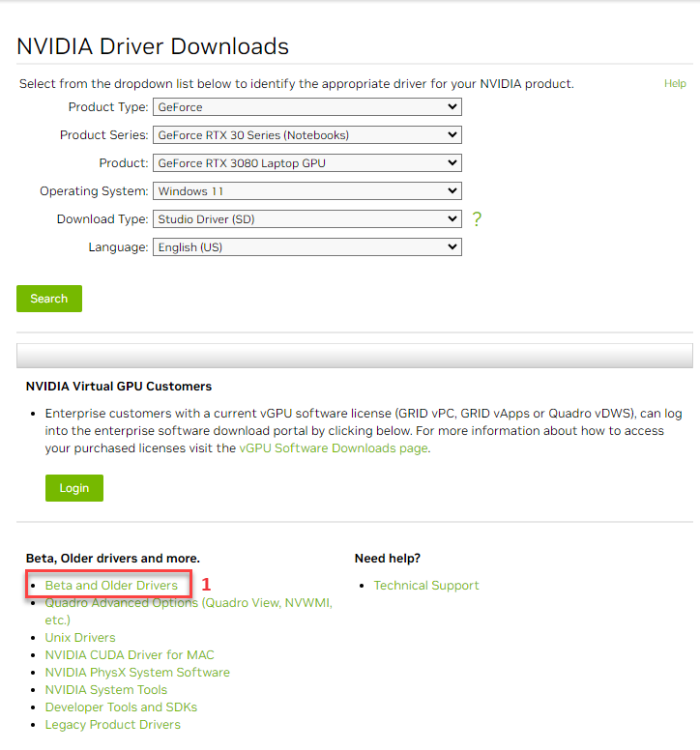This screenshot has height=750, width=700.
Task: Click the Technical Support link
Action: 426,586
